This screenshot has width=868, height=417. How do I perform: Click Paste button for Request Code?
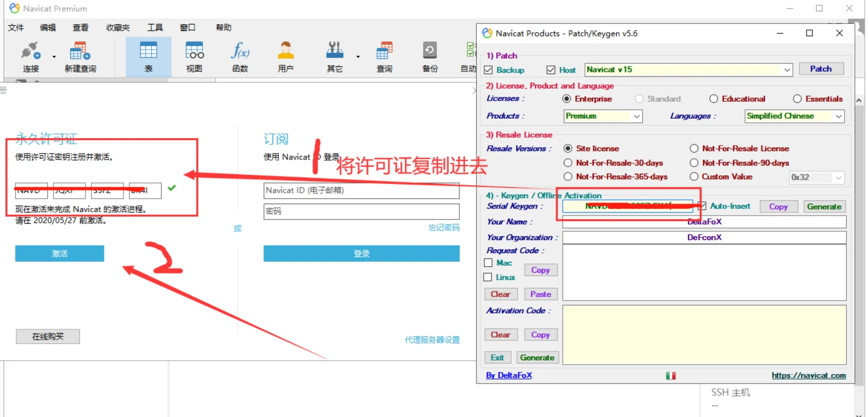(x=540, y=294)
